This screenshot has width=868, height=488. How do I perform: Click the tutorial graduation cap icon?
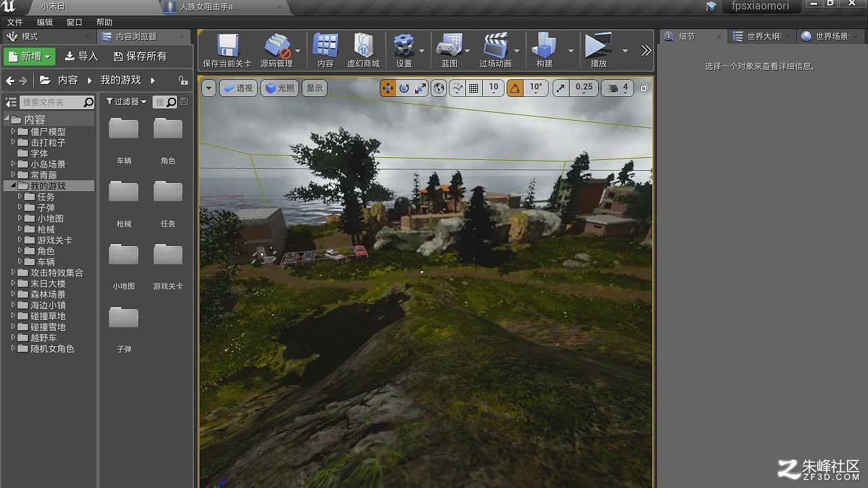(711, 6)
